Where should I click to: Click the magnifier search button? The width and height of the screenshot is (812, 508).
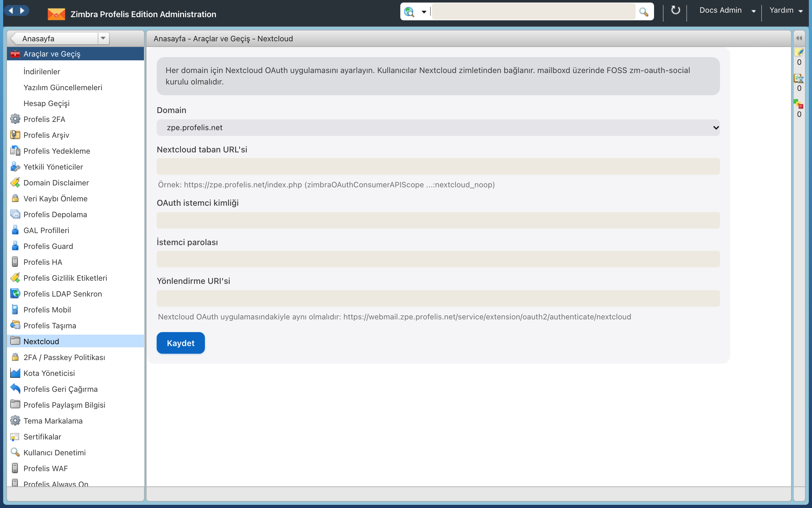(x=644, y=12)
